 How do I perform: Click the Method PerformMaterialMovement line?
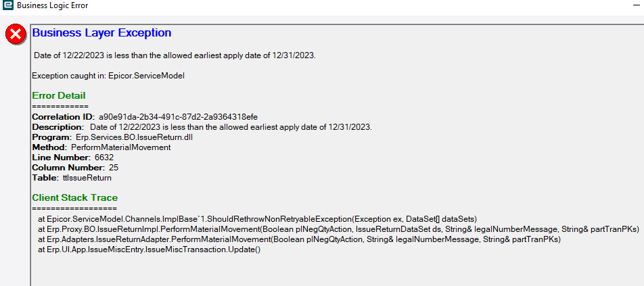click(x=101, y=147)
